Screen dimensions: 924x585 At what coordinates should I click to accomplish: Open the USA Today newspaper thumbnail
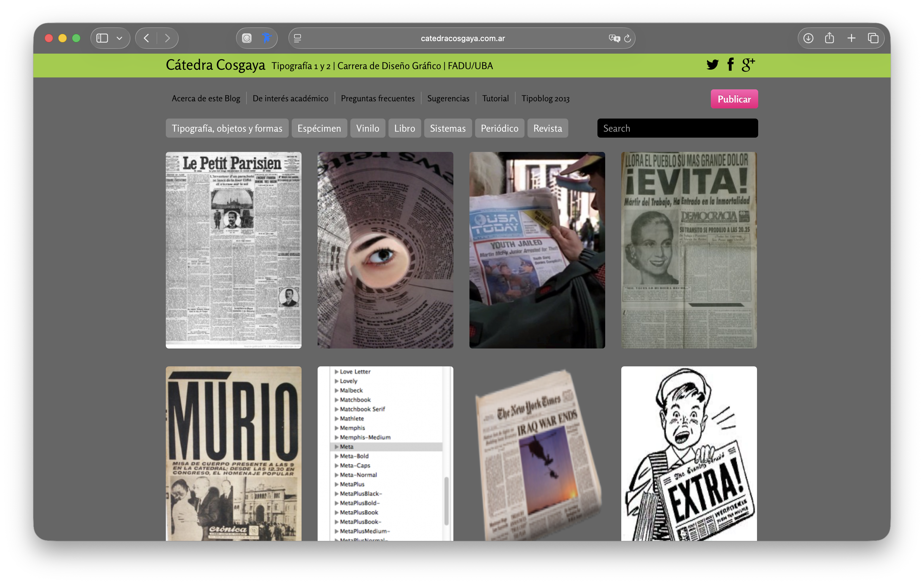pyautogui.click(x=537, y=250)
